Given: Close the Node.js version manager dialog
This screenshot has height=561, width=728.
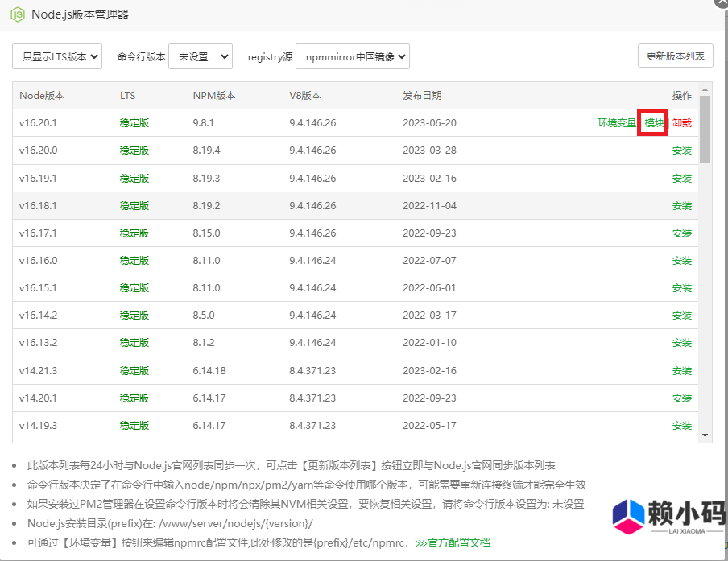Looking at the screenshot, I should tap(721, 5).
